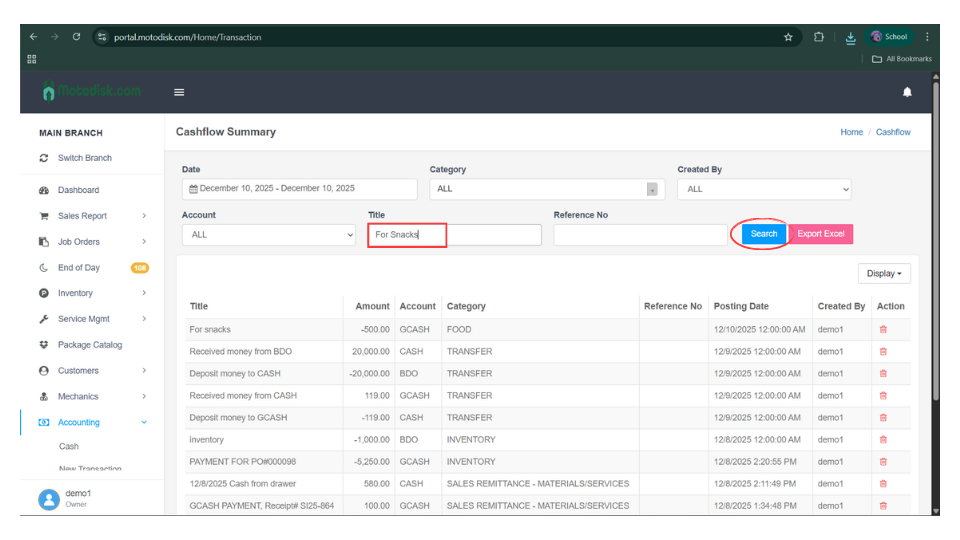Toggle the hamburger sidebar menu
The width and height of the screenshot is (960, 540).
pyautogui.click(x=179, y=92)
